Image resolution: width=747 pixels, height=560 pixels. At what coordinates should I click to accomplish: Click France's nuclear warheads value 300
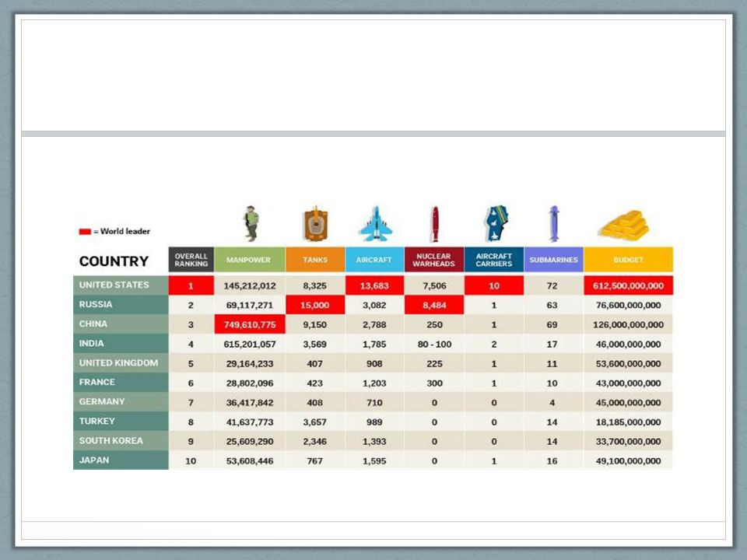pyautogui.click(x=434, y=383)
